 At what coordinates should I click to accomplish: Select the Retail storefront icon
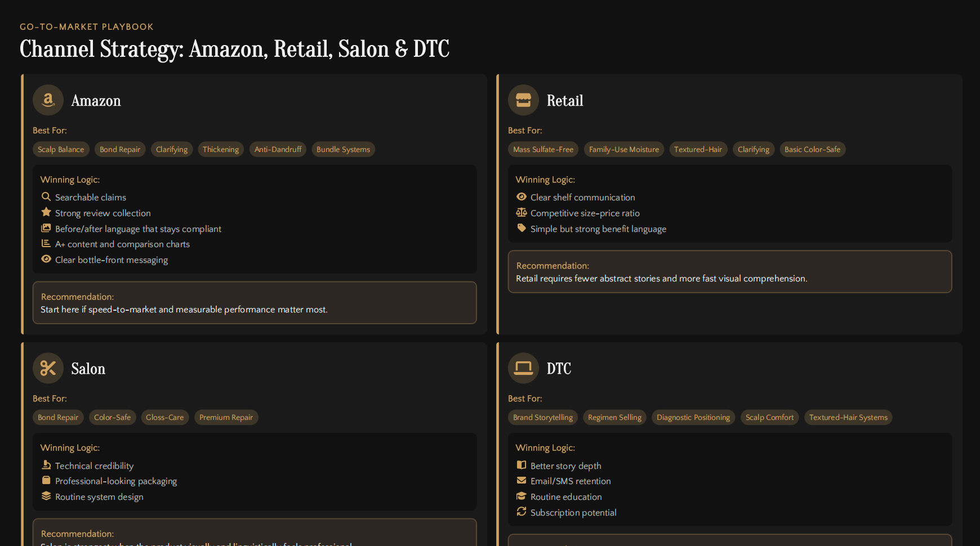[523, 100]
